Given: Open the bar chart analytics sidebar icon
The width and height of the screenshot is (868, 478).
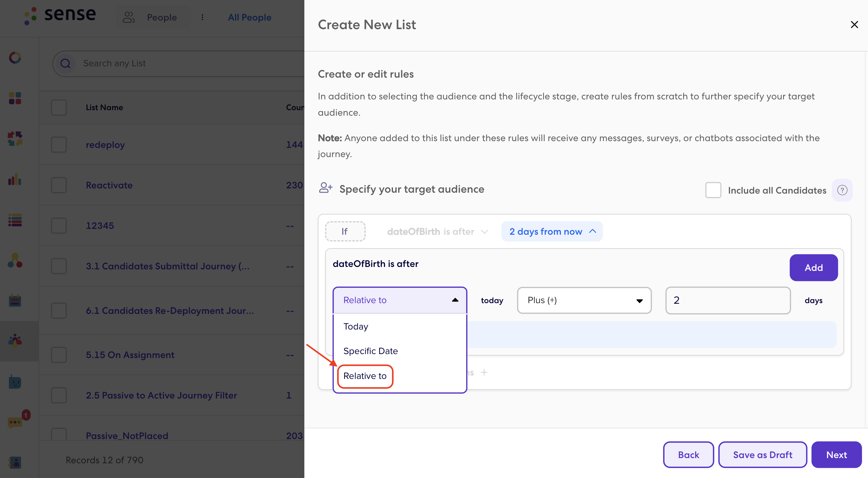Looking at the screenshot, I should tap(15, 179).
